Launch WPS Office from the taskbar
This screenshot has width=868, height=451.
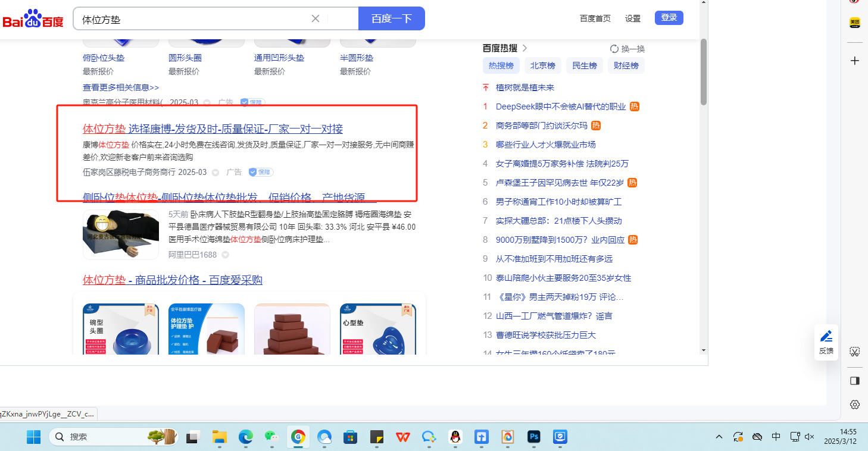[403, 437]
